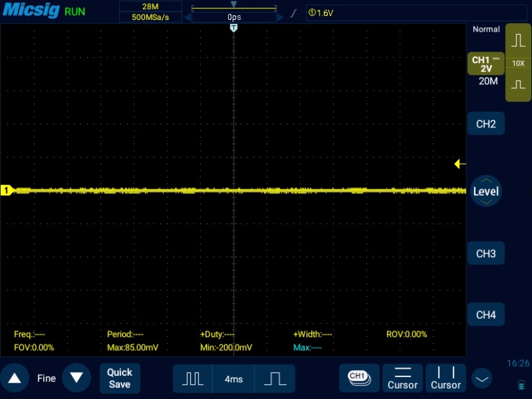This screenshot has height=399, width=532.
Task: Decrease timebase with multi-pulse icon
Action: click(193, 378)
